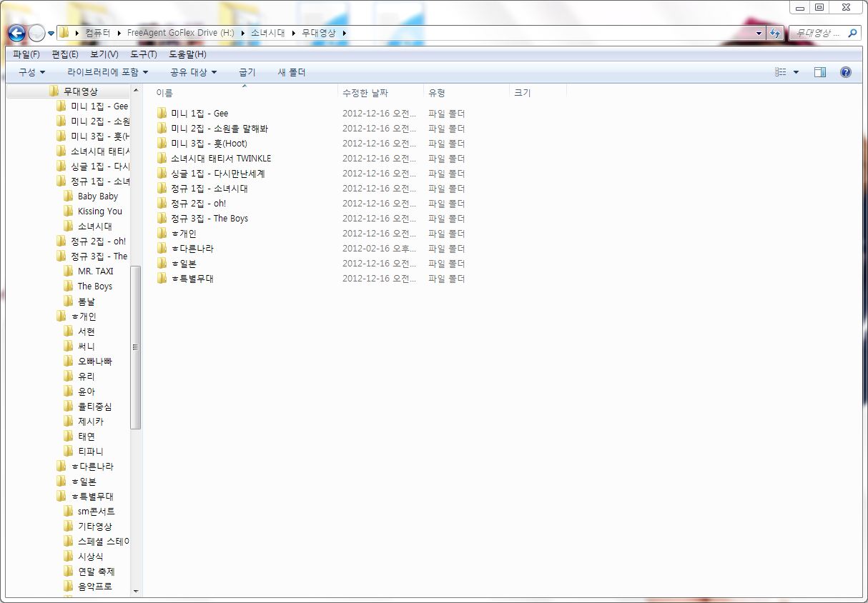Select folder icon of 미니 1집 - Gee in file list
868x603 pixels.
[162, 113]
